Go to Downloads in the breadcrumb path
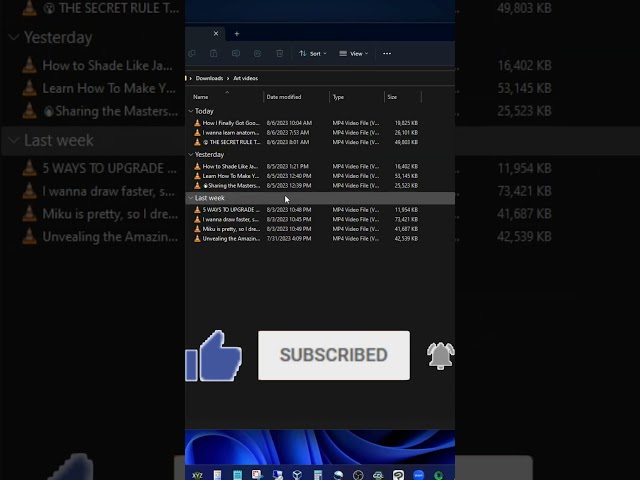This screenshot has height=480, width=640. coord(209,78)
